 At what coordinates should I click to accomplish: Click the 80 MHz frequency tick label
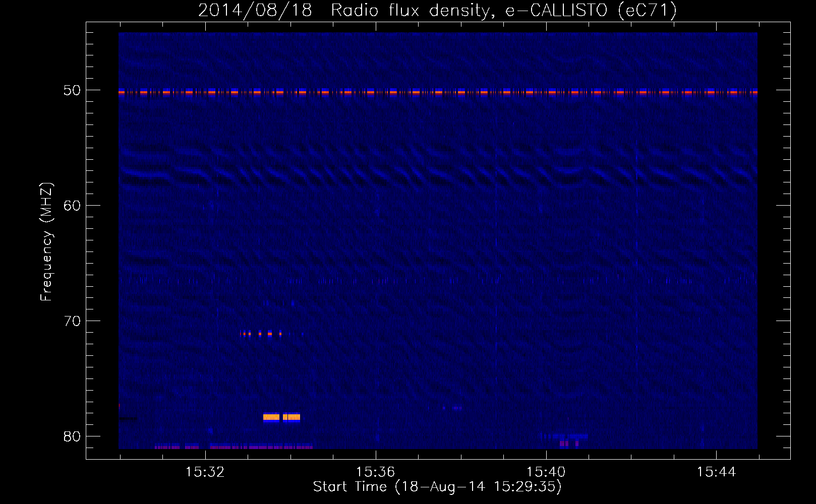tap(72, 436)
